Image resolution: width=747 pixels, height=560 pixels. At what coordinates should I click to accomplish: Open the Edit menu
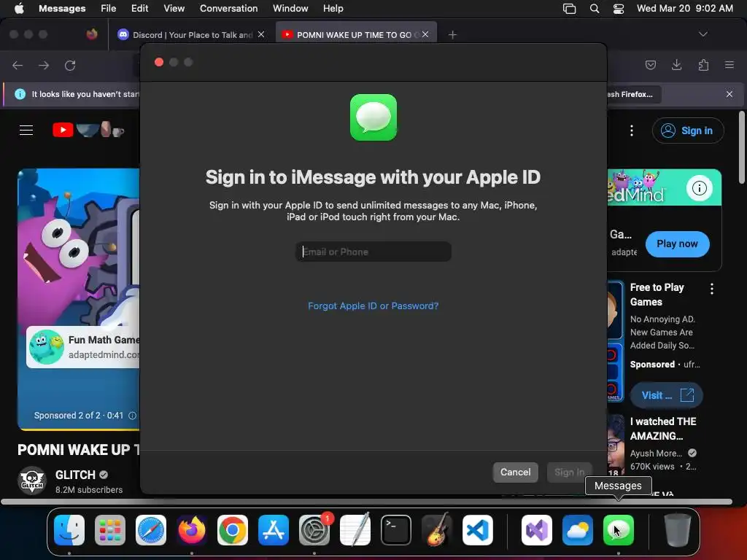point(139,8)
